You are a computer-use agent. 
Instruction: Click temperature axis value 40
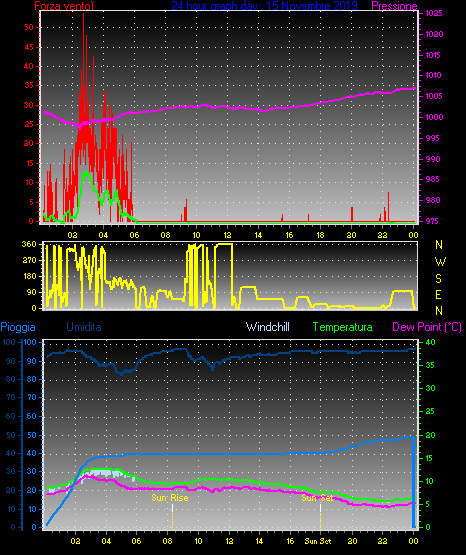430,342
